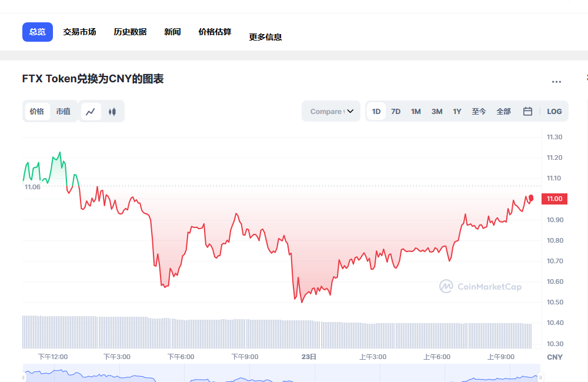Click the 23日 date label on the axis

[309, 357]
